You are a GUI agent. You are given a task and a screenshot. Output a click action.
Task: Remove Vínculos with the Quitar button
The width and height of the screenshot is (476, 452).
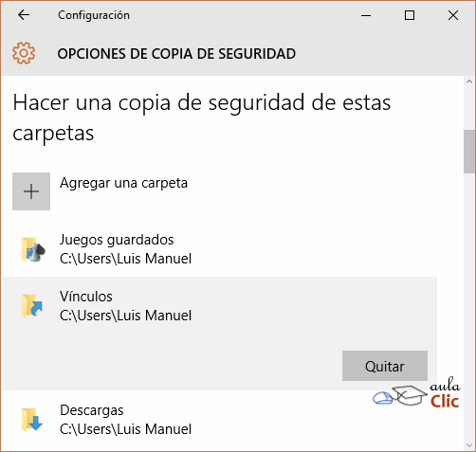click(385, 366)
